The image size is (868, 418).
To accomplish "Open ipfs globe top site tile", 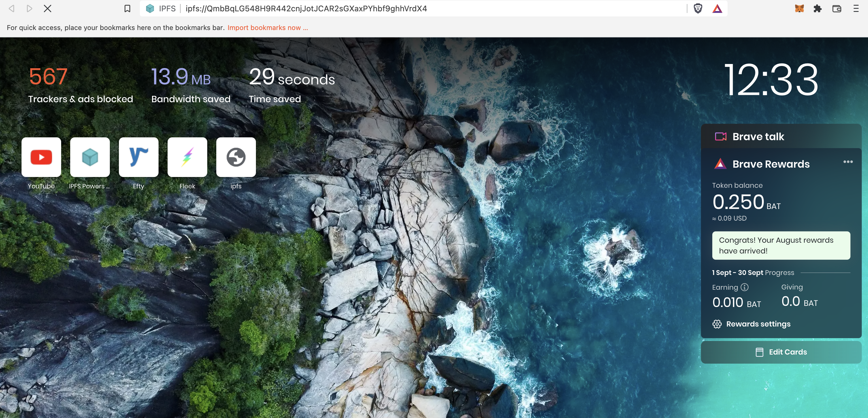I will [236, 157].
